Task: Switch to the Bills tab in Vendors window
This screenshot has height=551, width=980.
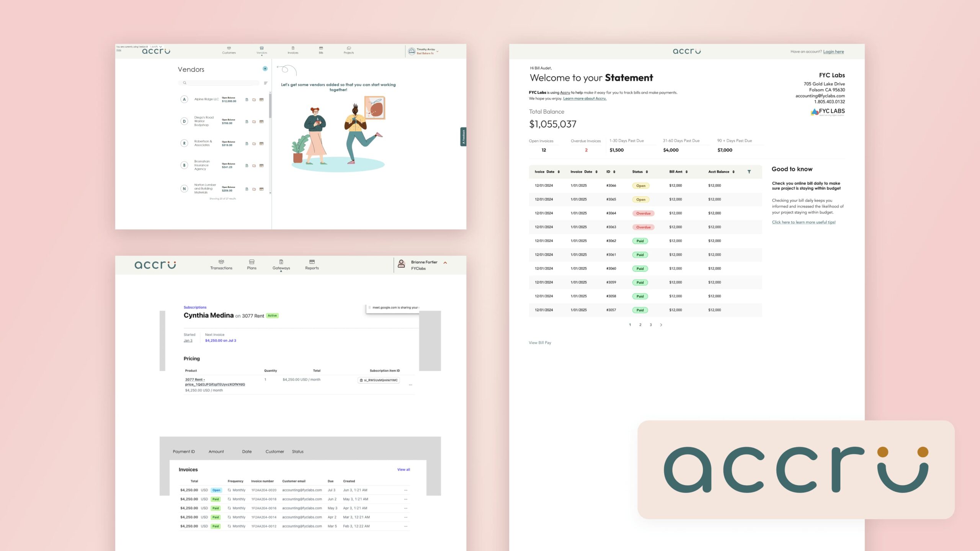Action: point(321,50)
